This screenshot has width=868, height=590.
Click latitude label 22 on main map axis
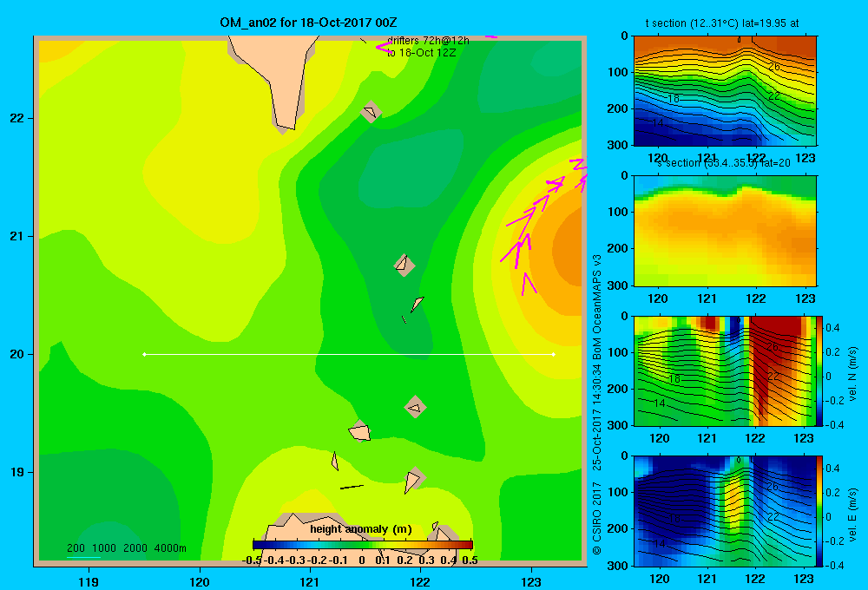(16, 119)
